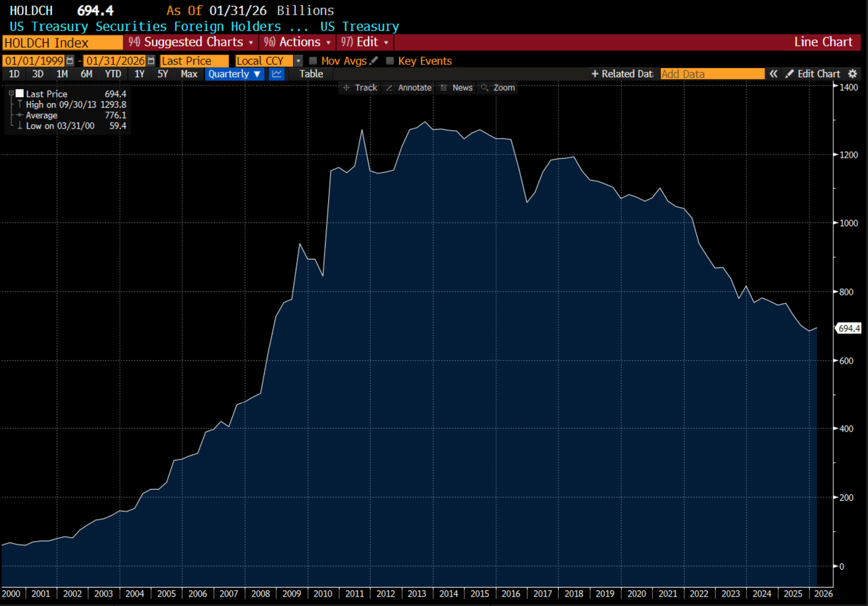
Task: Enable the Key Events checkbox
Action: click(x=390, y=61)
